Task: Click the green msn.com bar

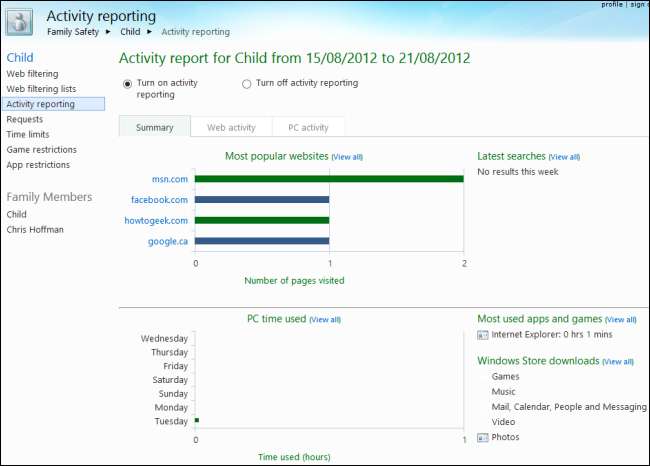Action: point(328,179)
